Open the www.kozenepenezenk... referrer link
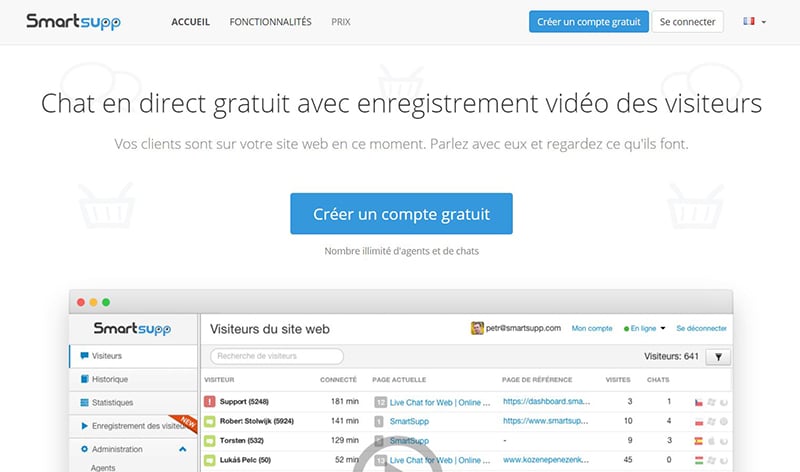The height and width of the screenshot is (472, 800). (x=546, y=460)
